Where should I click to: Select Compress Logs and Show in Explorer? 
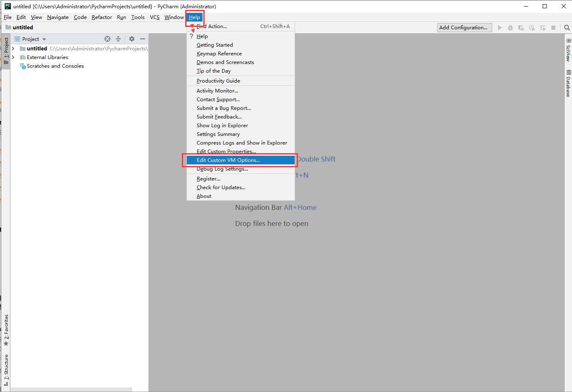coord(241,143)
